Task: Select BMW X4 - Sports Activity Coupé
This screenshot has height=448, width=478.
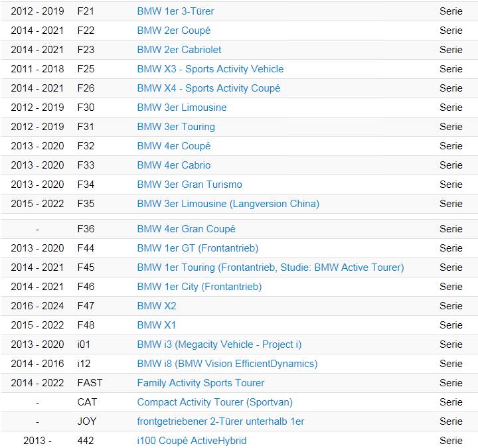Action: [x=208, y=88]
